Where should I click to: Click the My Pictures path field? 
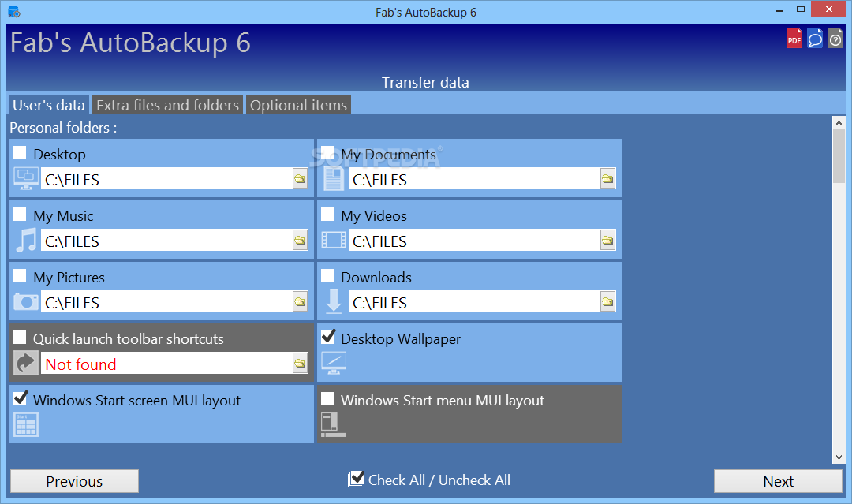[166, 301]
